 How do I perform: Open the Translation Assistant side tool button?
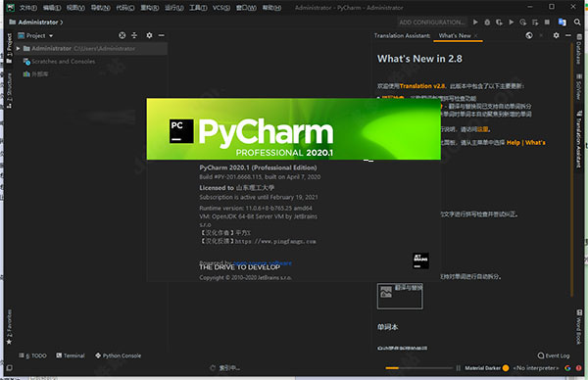click(579, 139)
